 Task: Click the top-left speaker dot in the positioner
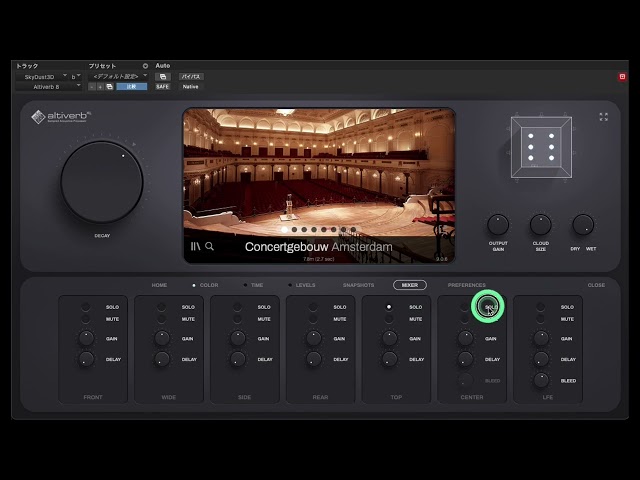click(x=531, y=136)
